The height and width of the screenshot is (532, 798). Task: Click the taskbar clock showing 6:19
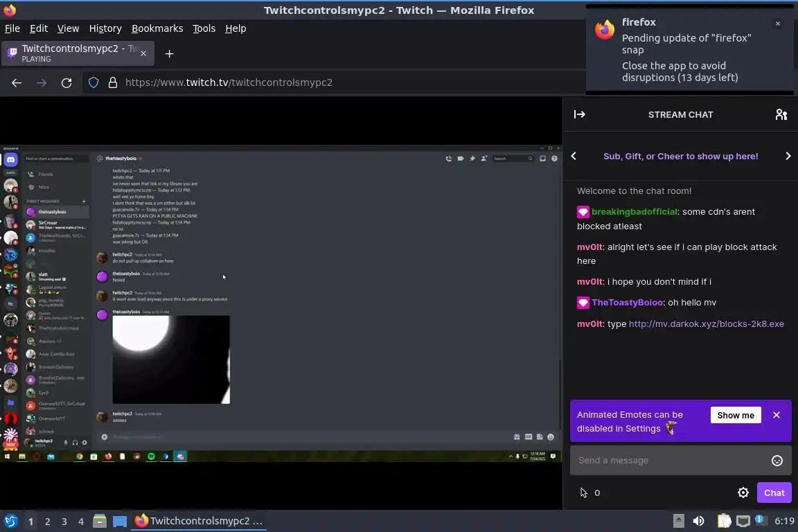click(783, 521)
